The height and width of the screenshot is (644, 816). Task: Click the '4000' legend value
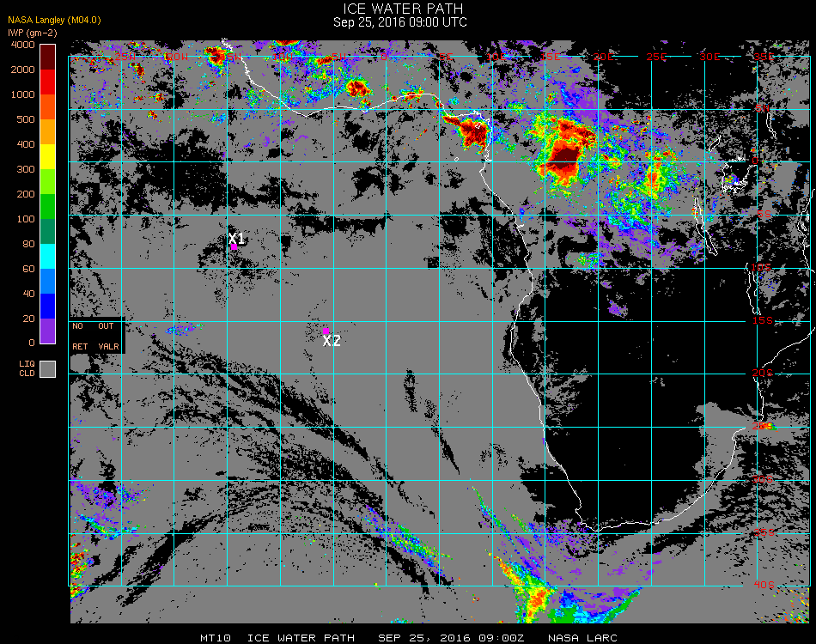tap(23, 46)
